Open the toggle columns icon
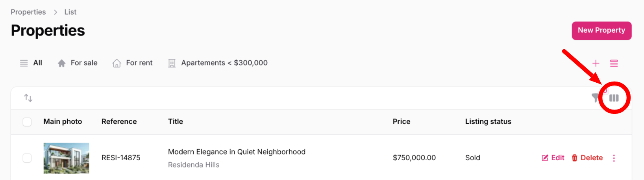 pyautogui.click(x=614, y=98)
